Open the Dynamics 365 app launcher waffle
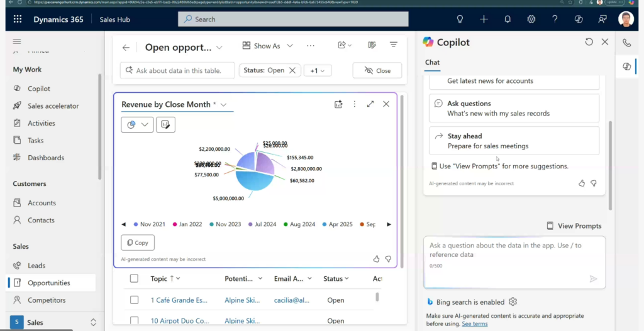The height and width of the screenshot is (331, 644). pyautogui.click(x=17, y=19)
